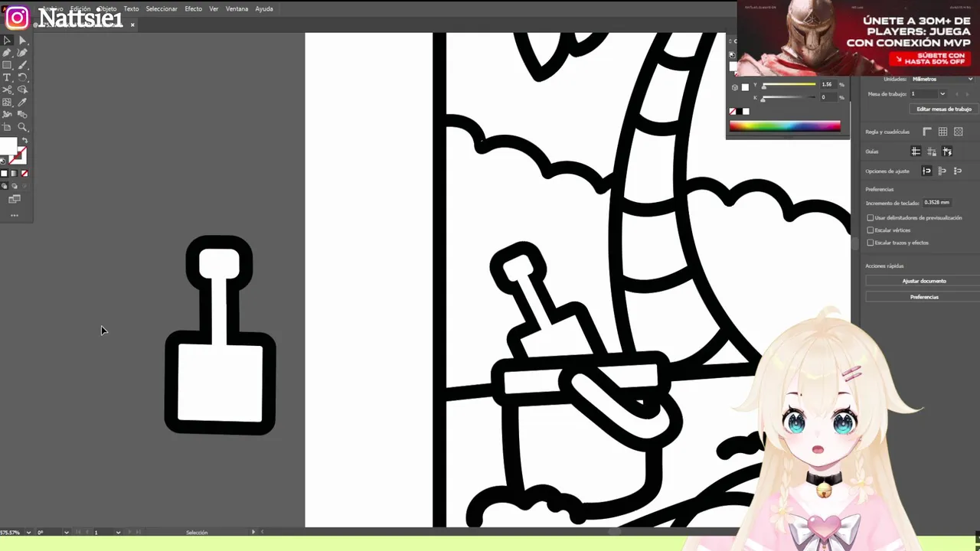Open the Ayuda menu
This screenshot has height=551, width=980.
coord(264,8)
